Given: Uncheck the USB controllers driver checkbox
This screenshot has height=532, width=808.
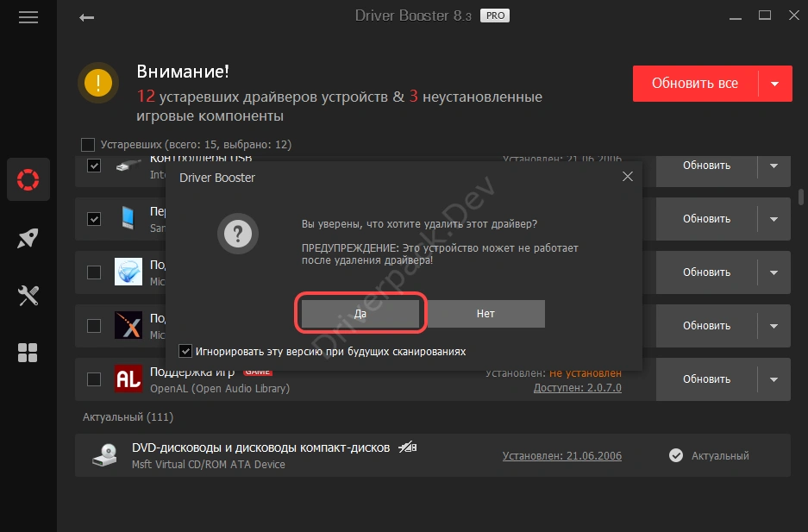Looking at the screenshot, I should [x=94, y=166].
